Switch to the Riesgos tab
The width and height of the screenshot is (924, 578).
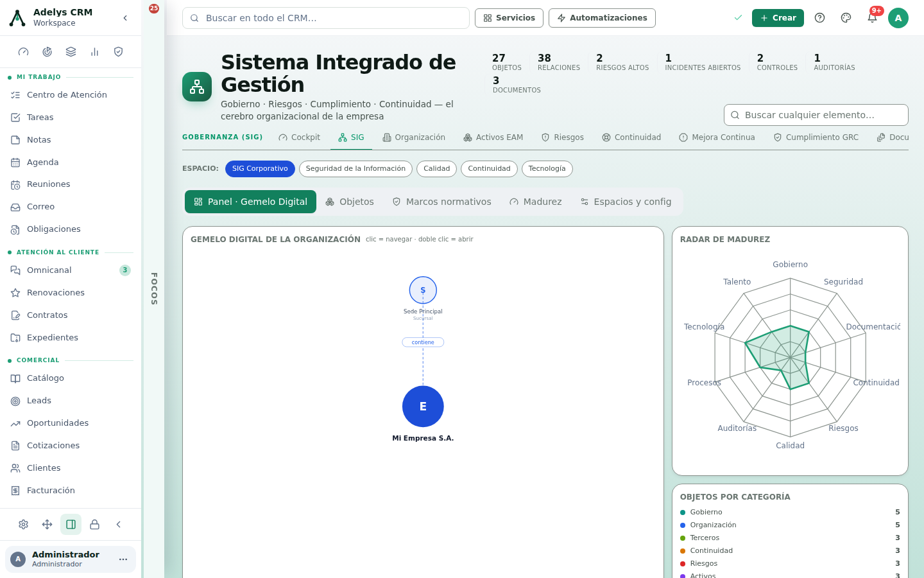pyautogui.click(x=563, y=137)
